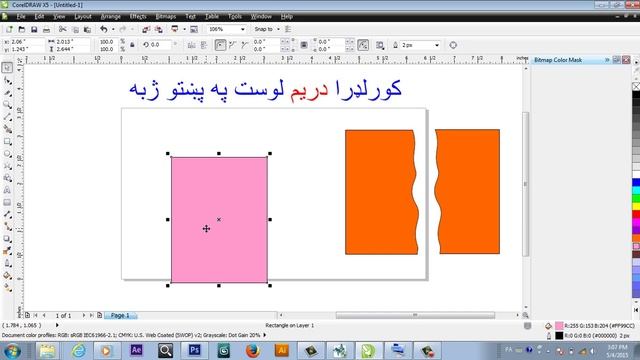640x360 pixels.
Task: Open the application launcher dropdown arrow
Action: [184, 29]
